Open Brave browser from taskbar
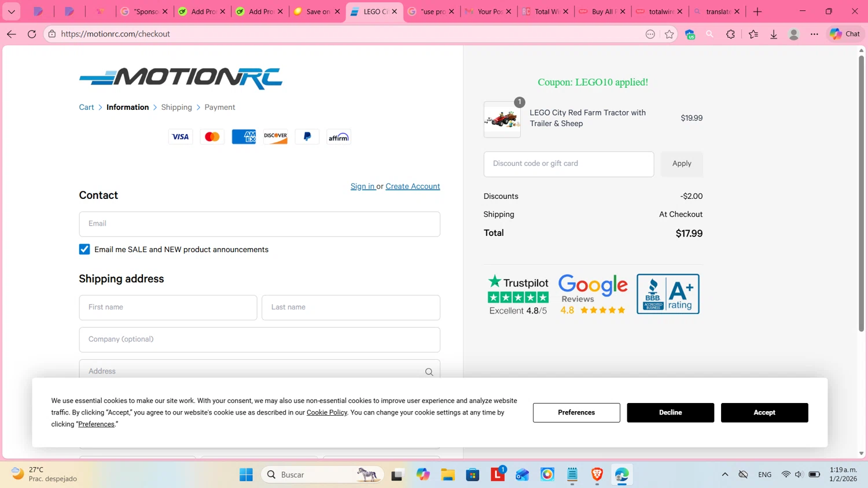 click(x=597, y=475)
